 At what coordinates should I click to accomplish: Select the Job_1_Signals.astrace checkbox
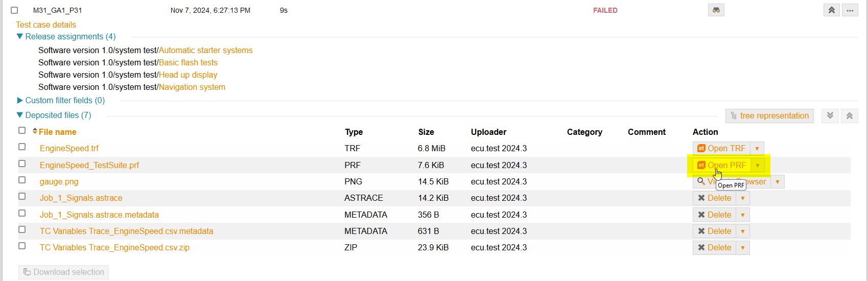point(22,196)
